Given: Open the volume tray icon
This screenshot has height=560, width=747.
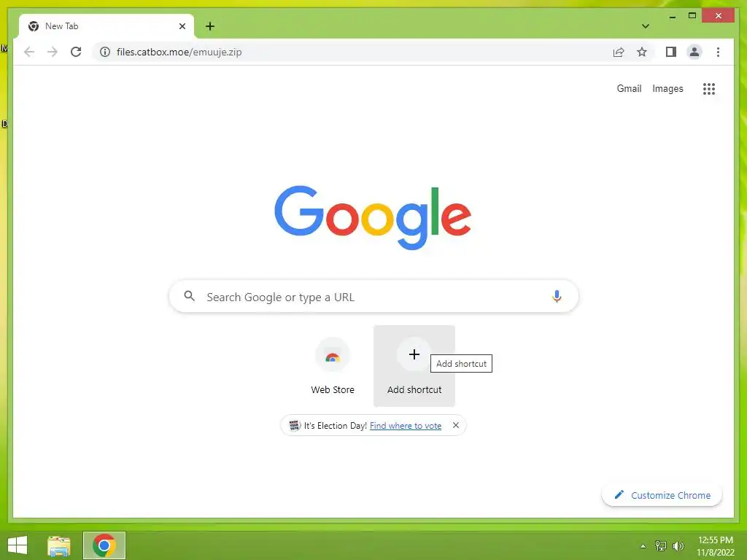Looking at the screenshot, I should 678,546.
